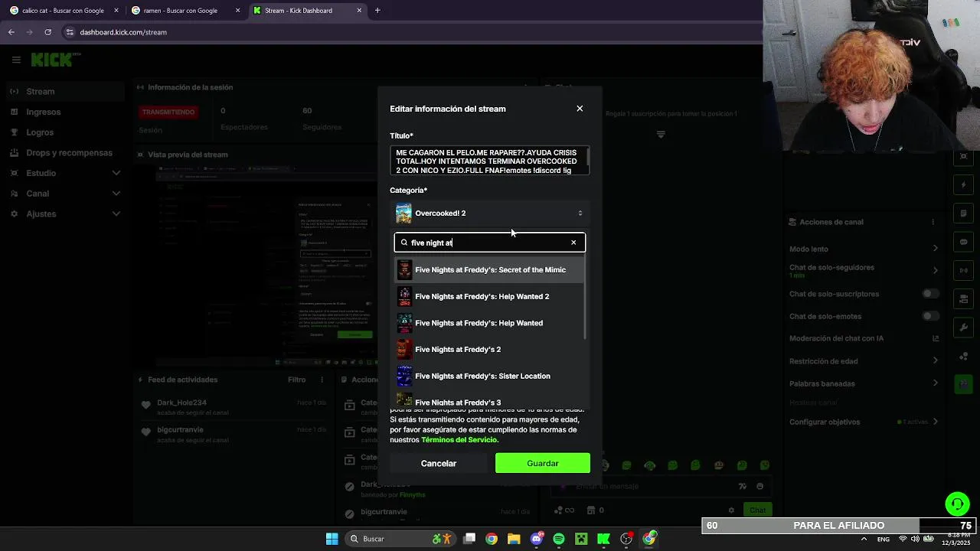
Task: Reload the dashboard page
Action: [x=47, y=32]
